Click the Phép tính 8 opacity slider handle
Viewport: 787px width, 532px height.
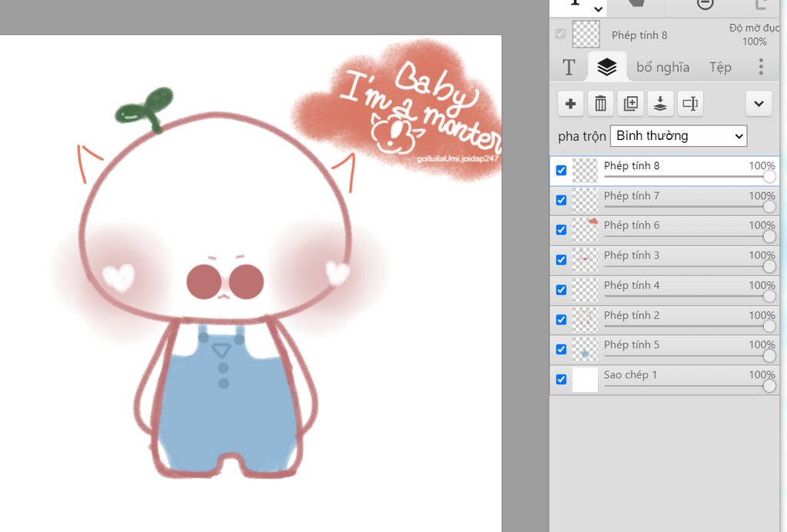click(769, 177)
